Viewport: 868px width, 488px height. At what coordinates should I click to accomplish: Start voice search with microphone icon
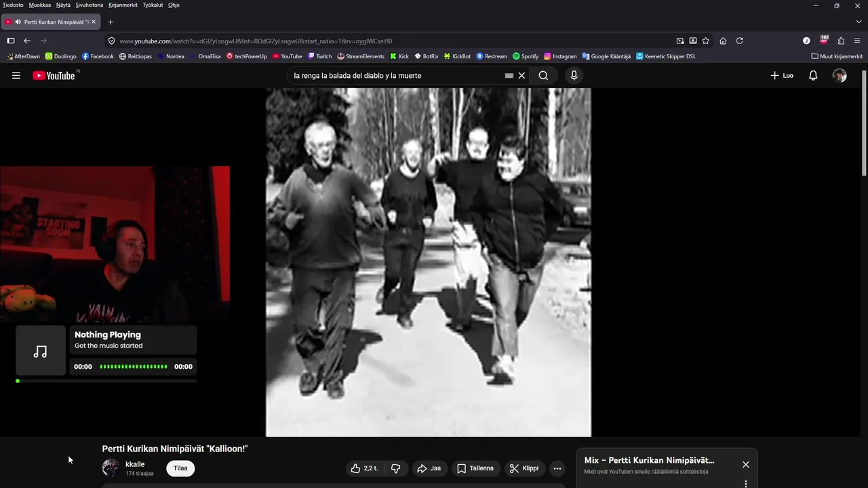point(574,75)
